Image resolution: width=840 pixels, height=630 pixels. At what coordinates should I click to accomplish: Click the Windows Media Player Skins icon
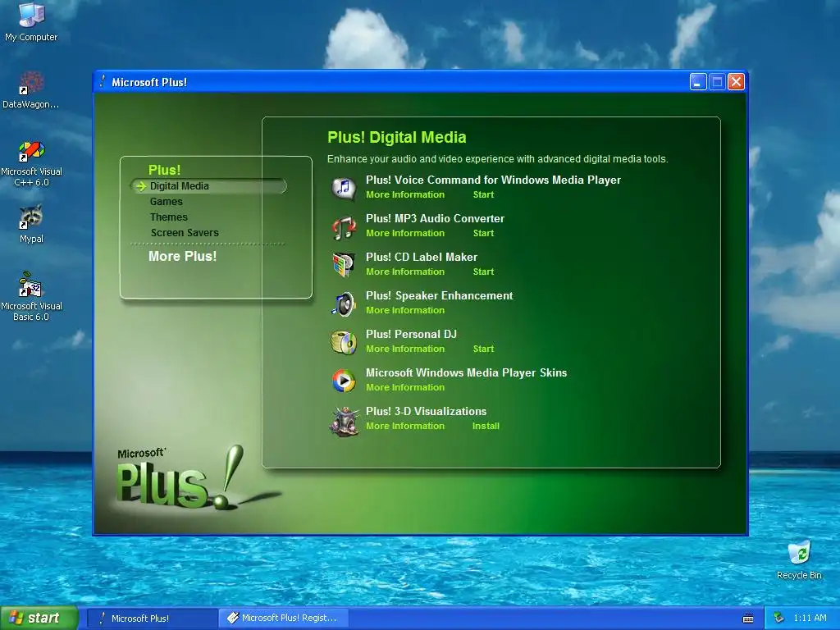click(x=344, y=381)
